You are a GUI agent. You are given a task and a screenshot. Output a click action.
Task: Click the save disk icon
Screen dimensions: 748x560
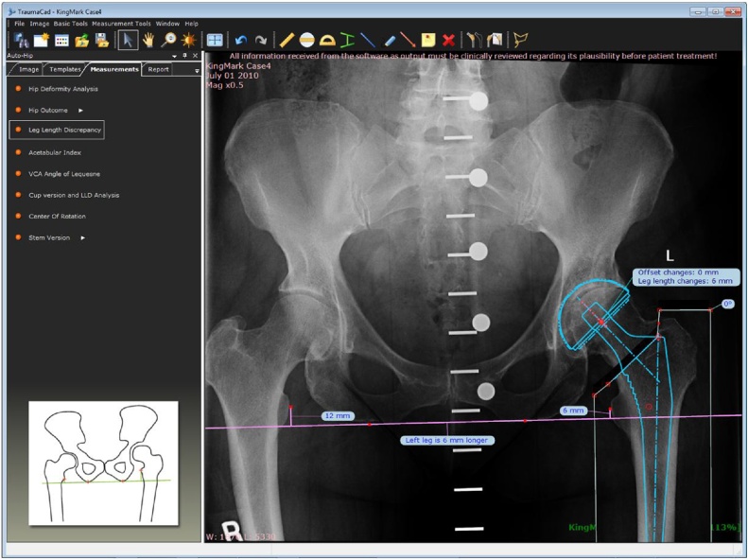pos(102,41)
